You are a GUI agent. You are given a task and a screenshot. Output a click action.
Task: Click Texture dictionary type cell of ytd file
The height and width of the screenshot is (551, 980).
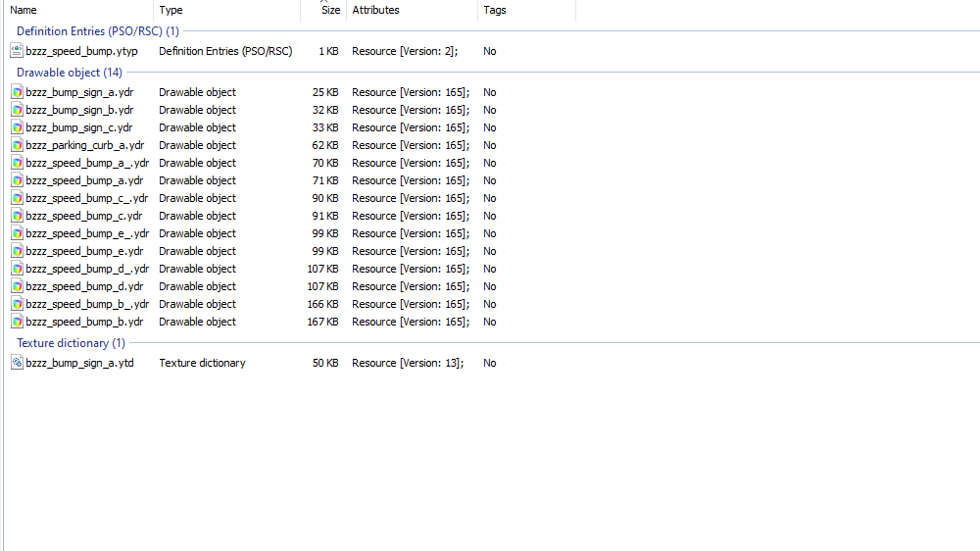pos(202,363)
